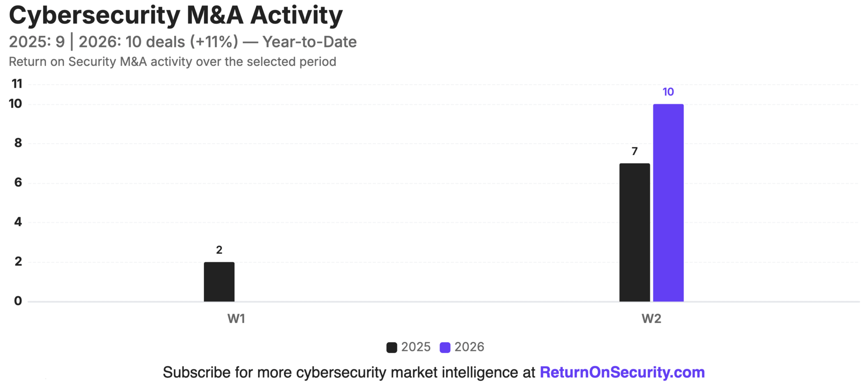Open the ReturnOnSecurity.com link
The width and height of the screenshot is (868, 383).
point(622,372)
